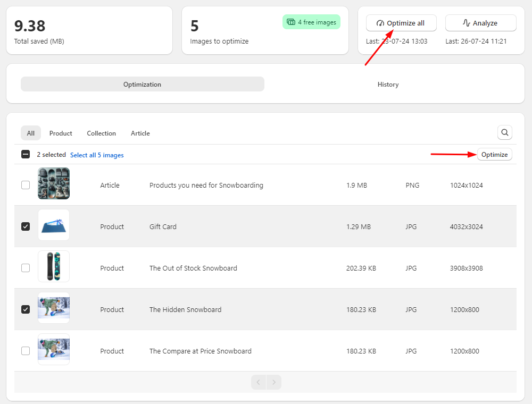Click the Optimize button for selected images

coord(494,154)
